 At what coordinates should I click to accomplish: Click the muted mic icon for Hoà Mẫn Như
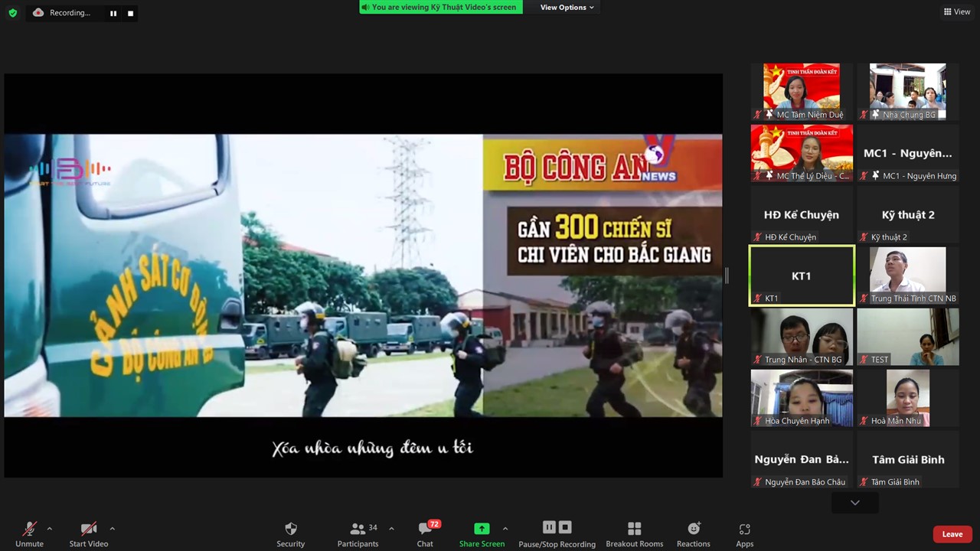[864, 421]
